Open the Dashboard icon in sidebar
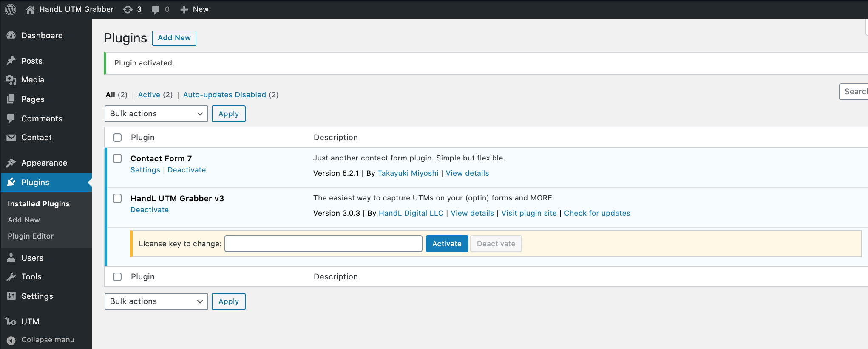 coord(11,36)
